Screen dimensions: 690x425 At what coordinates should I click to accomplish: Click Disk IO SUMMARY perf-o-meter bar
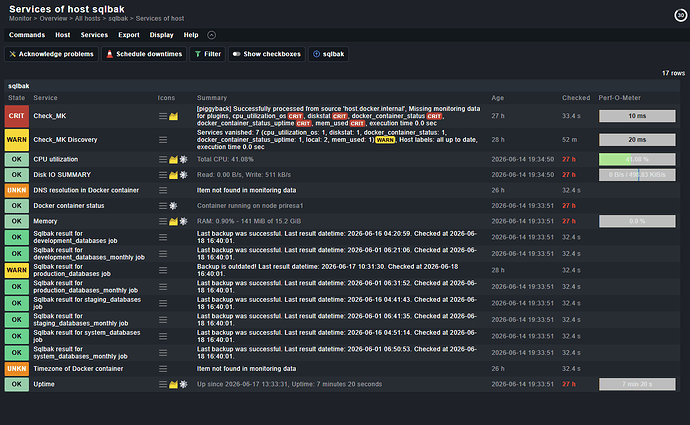point(637,175)
